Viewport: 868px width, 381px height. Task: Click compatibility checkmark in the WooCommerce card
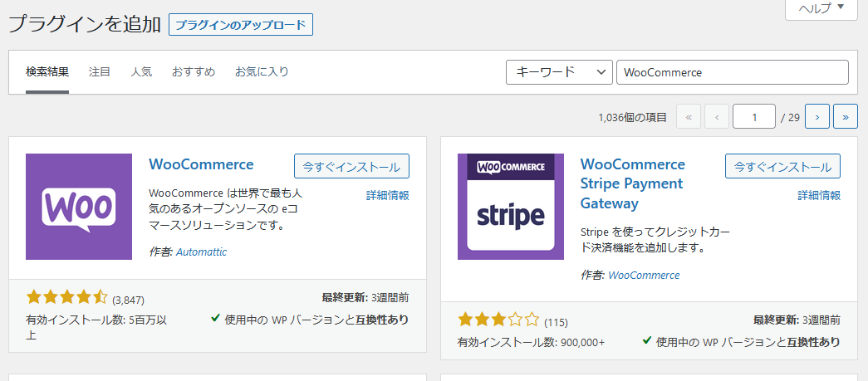[216, 318]
